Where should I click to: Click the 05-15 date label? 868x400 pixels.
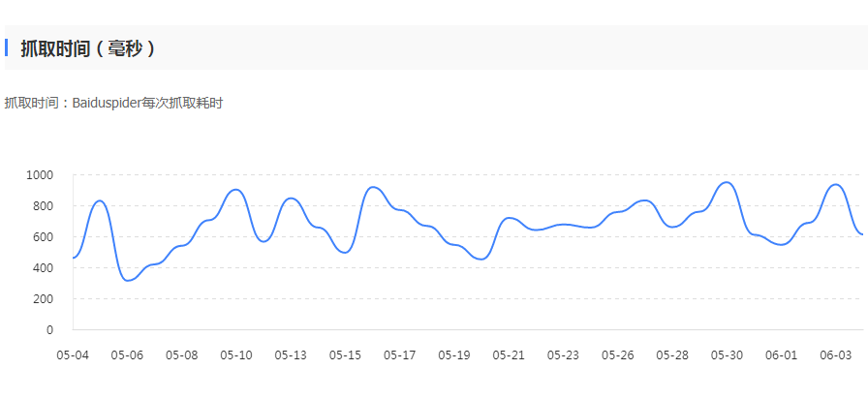click(345, 355)
